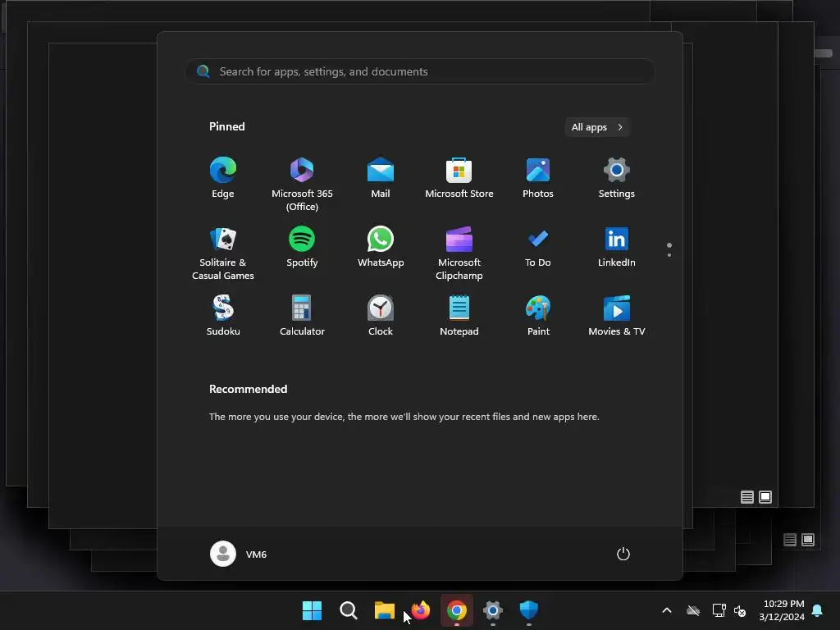Open the clock and date flyout

[782, 610]
